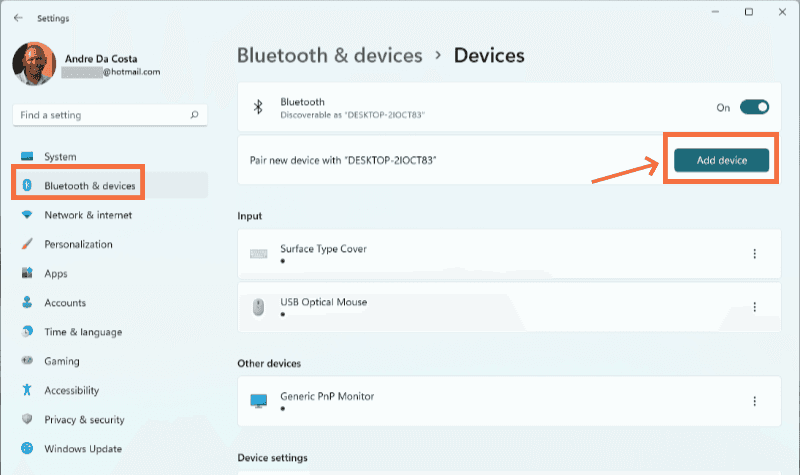Viewport: 800px width, 475px height.
Task: Open the System settings category
Action: pos(110,157)
